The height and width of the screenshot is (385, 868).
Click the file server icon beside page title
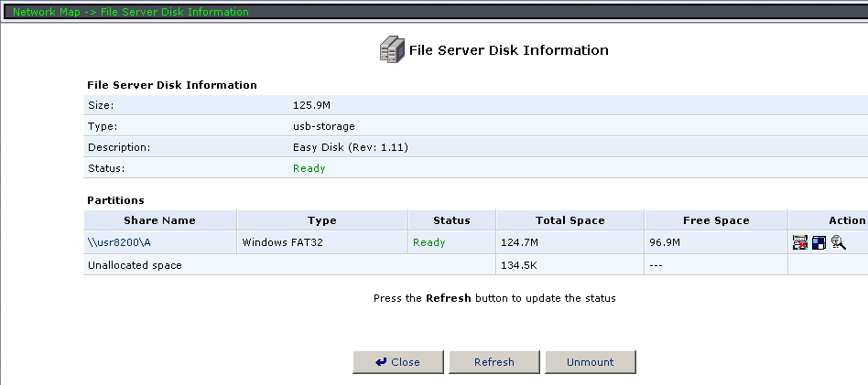392,50
